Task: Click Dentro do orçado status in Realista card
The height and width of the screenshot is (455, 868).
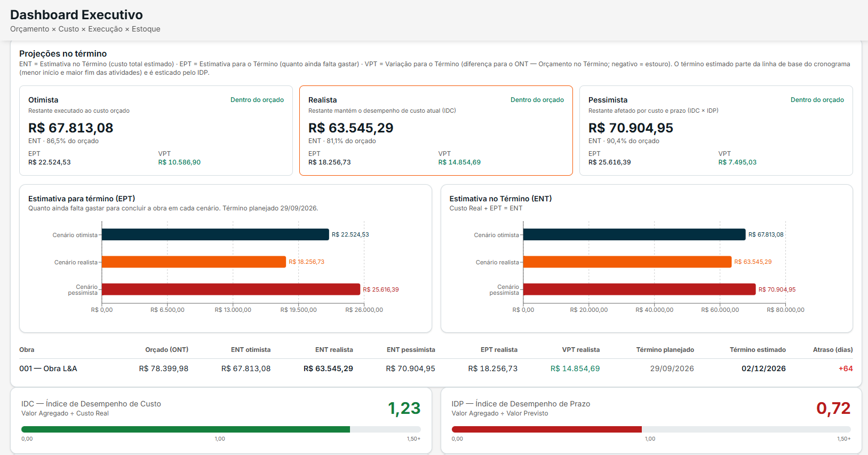Action: coord(537,100)
